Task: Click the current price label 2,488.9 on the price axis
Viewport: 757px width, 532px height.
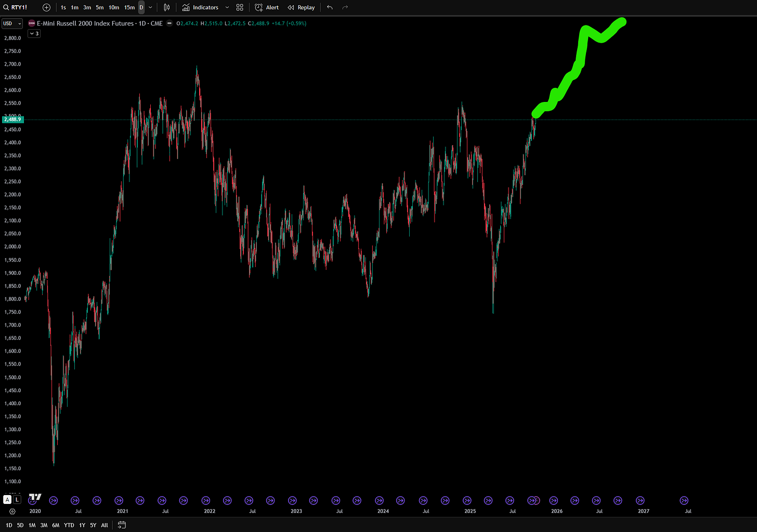Action: (12, 120)
